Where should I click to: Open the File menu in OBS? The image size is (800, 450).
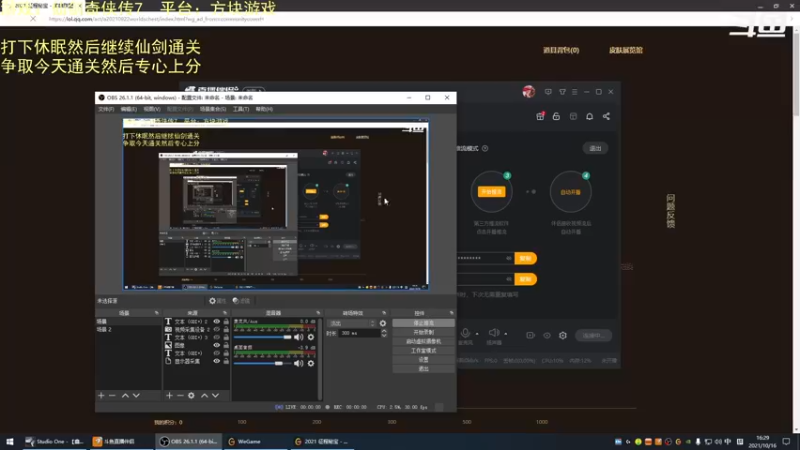(x=106, y=109)
